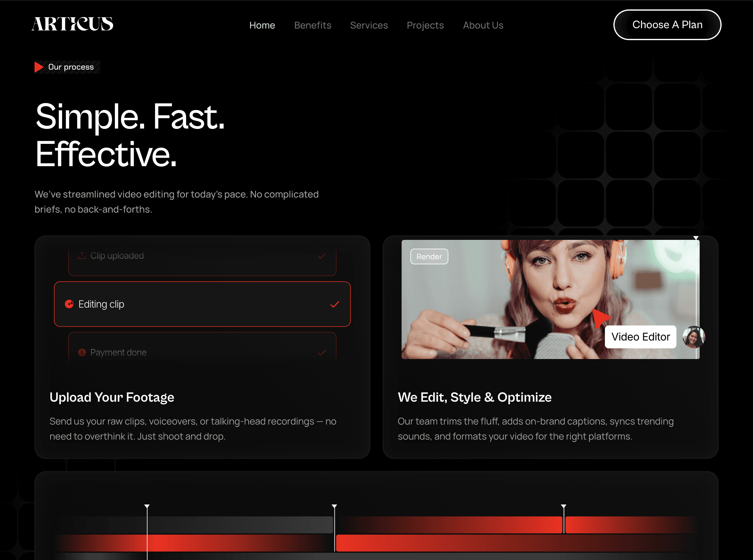The width and height of the screenshot is (753, 560).
Task: Select the lower bright red timeline clip
Action: 515,543
